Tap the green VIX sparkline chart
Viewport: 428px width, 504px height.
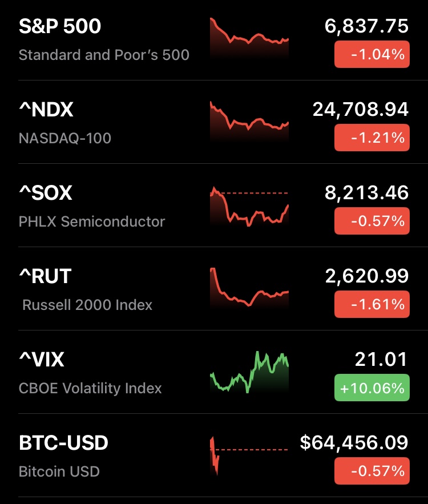pos(249,372)
